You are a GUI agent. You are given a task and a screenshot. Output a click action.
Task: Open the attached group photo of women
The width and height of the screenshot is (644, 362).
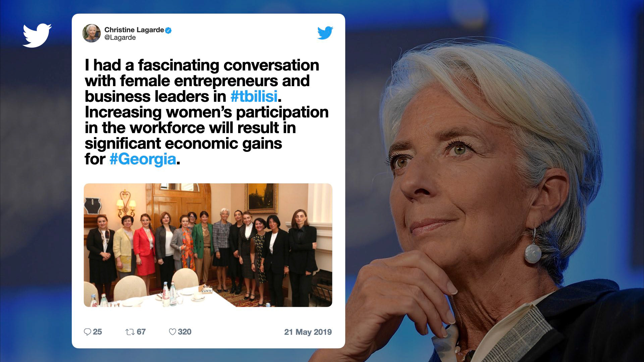208,245
